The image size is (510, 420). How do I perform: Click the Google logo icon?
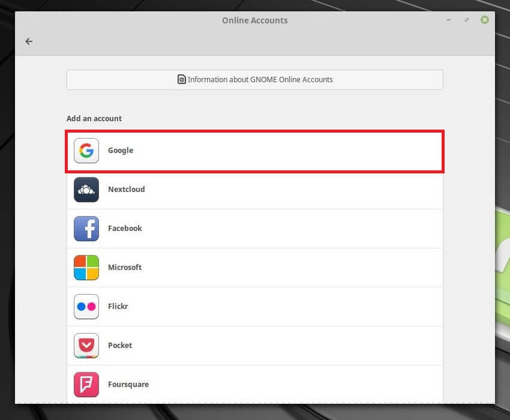tap(86, 151)
